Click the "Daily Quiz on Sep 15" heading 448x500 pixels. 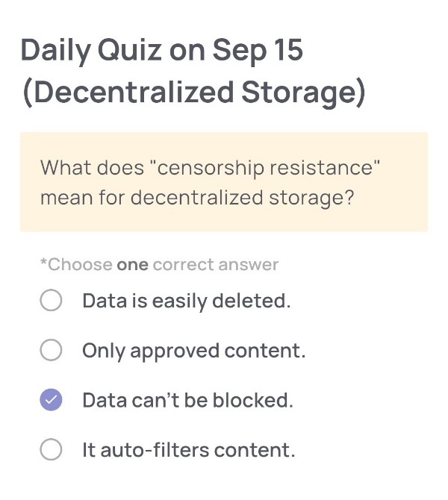click(x=161, y=50)
